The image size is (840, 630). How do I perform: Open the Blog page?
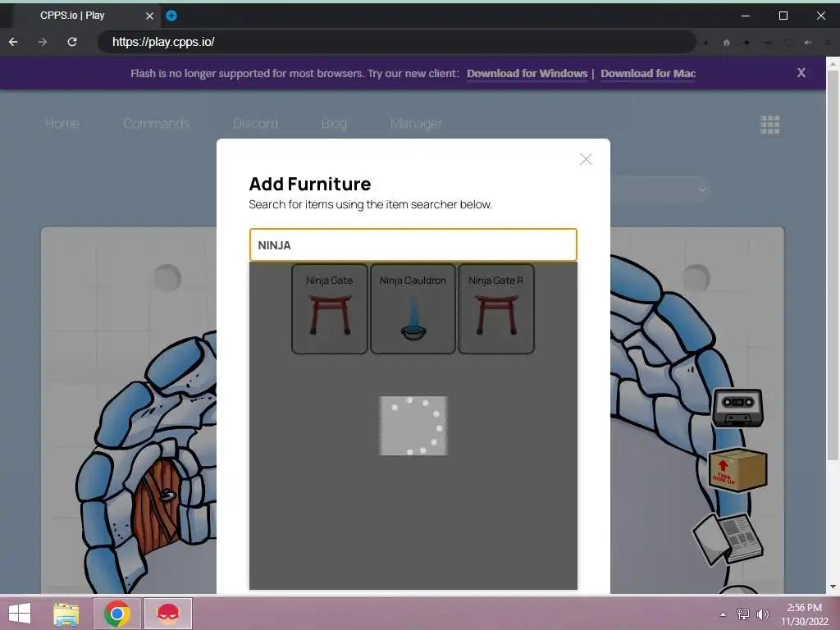(x=335, y=124)
